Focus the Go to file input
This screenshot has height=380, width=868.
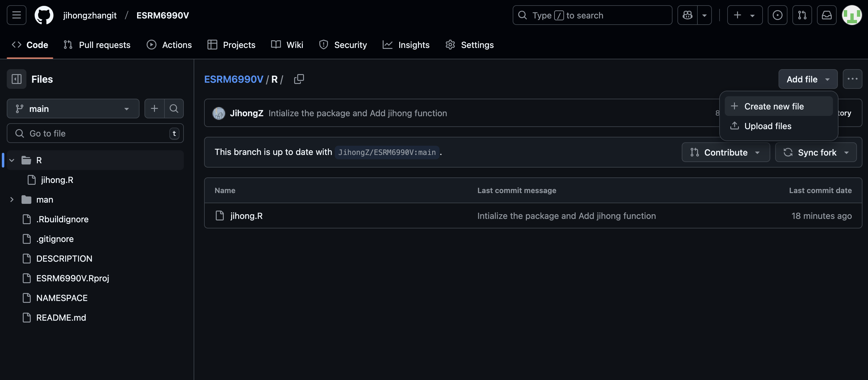pyautogui.click(x=95, y=133)
